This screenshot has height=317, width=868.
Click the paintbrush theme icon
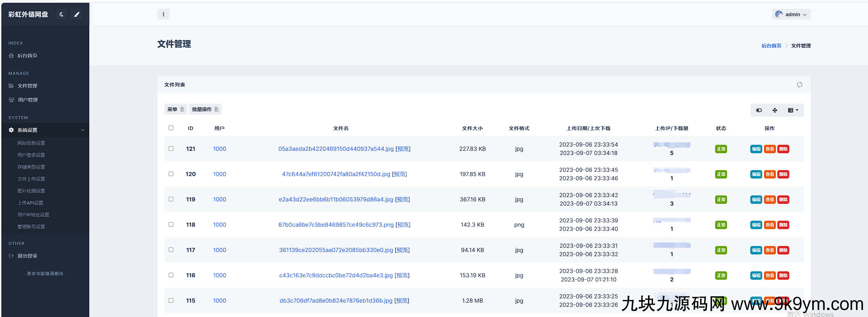pyautogui.click(x=77, y=14)
